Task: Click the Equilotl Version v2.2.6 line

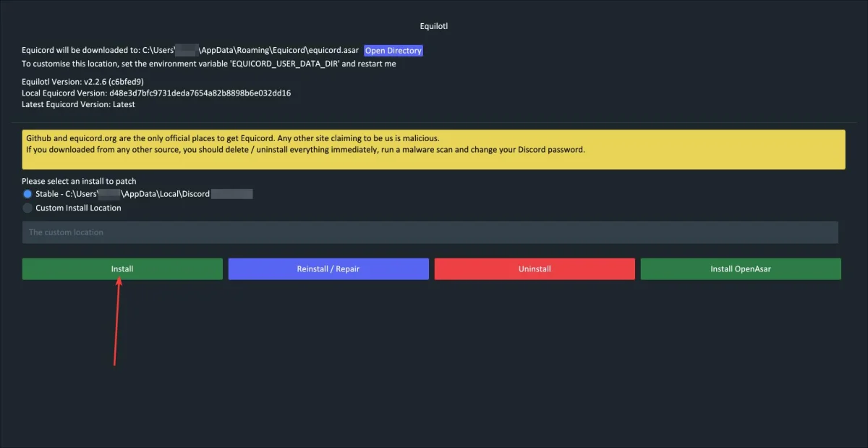Action: click(82, 82)
